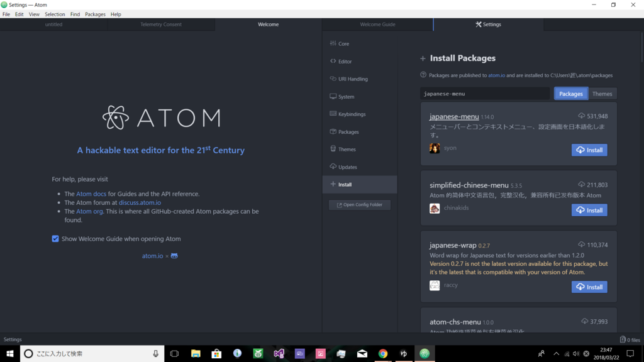The width and height of the screenshot is (644, 362).
Task: Open the notification center icon
Action: [x=630, y=353]
